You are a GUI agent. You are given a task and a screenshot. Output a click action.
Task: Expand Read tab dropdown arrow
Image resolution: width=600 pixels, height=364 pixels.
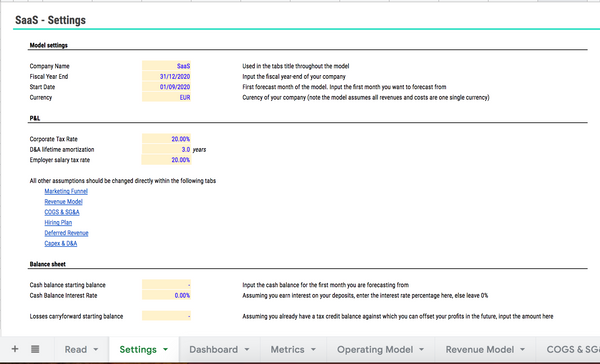pos(96,349)
